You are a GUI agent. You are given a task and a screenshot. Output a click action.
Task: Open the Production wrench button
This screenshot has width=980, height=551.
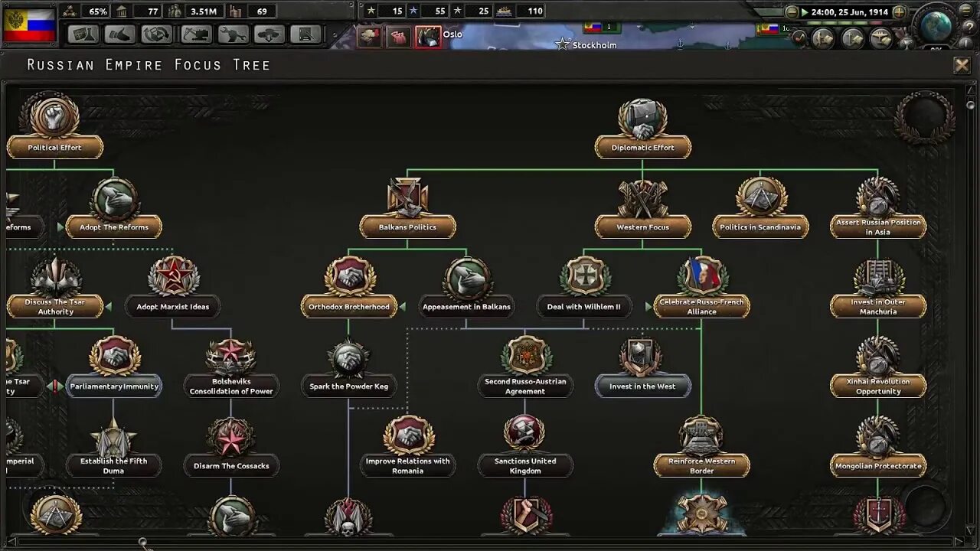click(233, 34)
